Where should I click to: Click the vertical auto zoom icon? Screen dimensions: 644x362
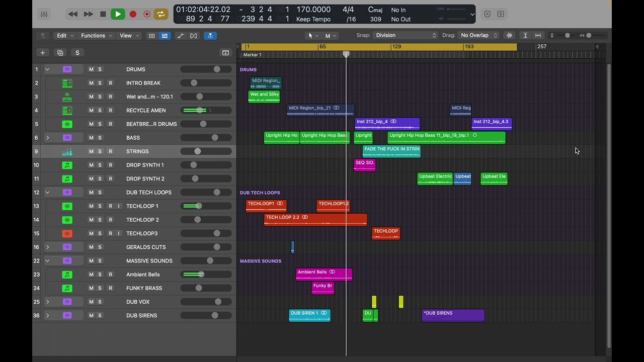click(525, 35)
